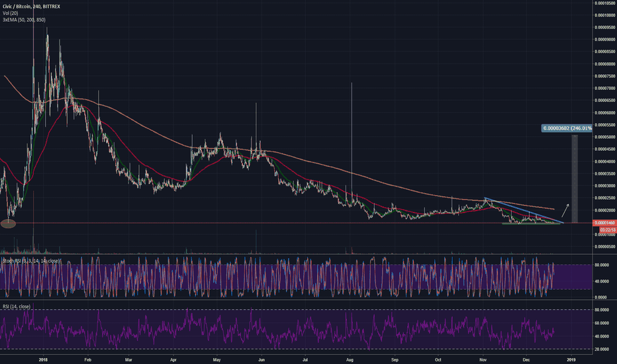Select the gray price range measurement bar

click(575, 179)
